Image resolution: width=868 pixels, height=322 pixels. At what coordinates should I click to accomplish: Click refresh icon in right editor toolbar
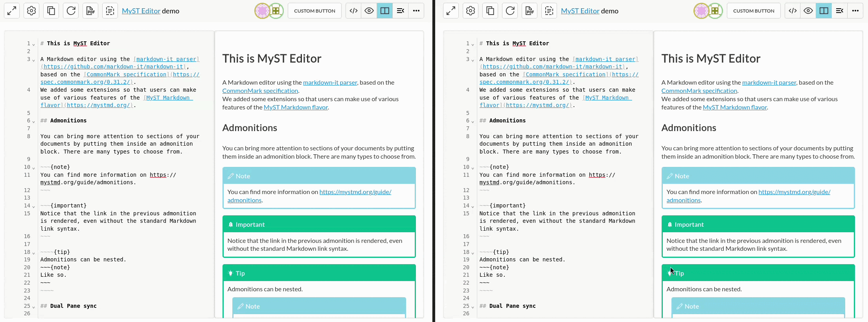click(x=510, y=11)
